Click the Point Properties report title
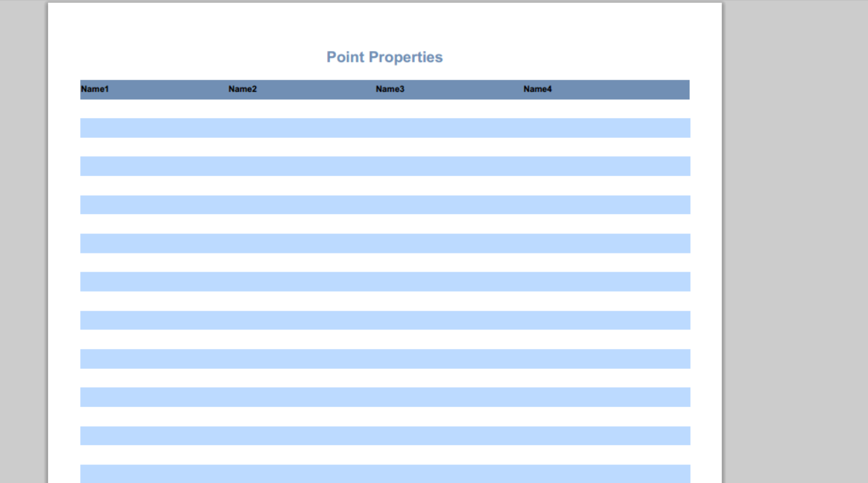The image size is (868, 483). coord(385,57)
